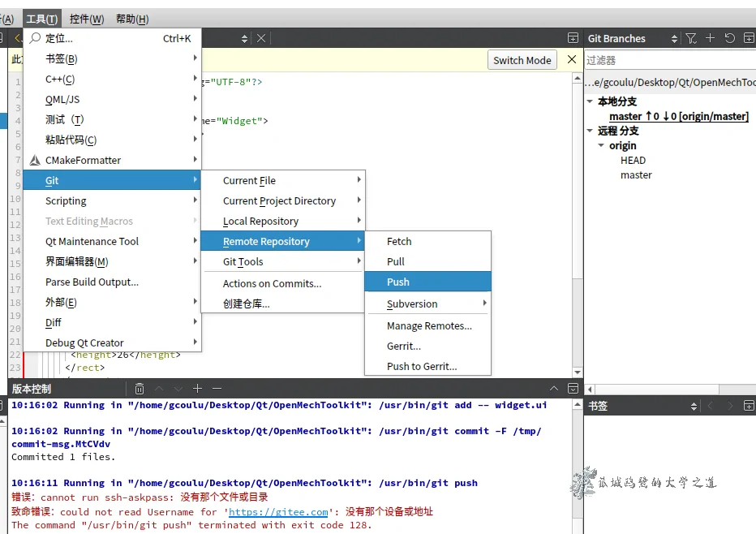This screenshot has width=756, height=534.
Task: Click the Git Branches filter funnel icon
Action: 691,38
